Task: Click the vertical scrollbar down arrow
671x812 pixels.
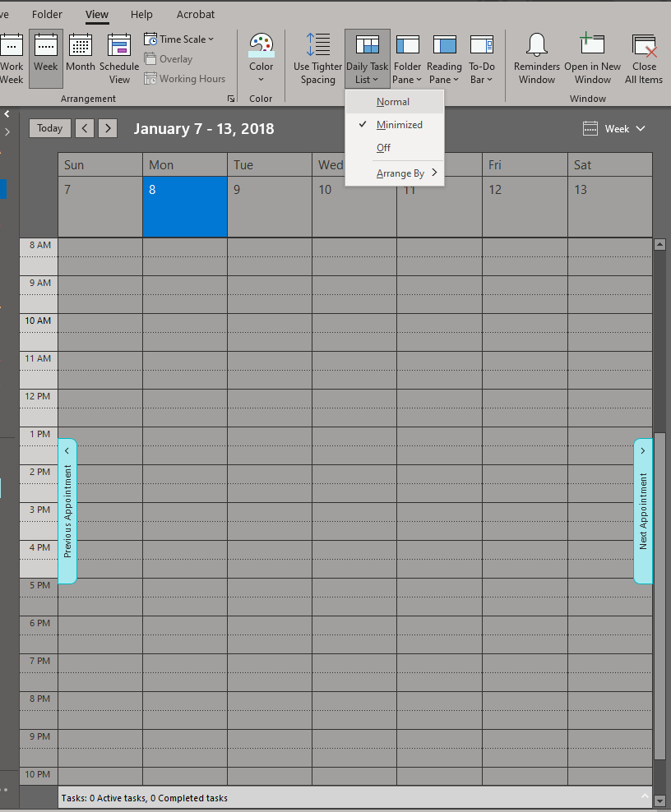Action: point(659,800)
